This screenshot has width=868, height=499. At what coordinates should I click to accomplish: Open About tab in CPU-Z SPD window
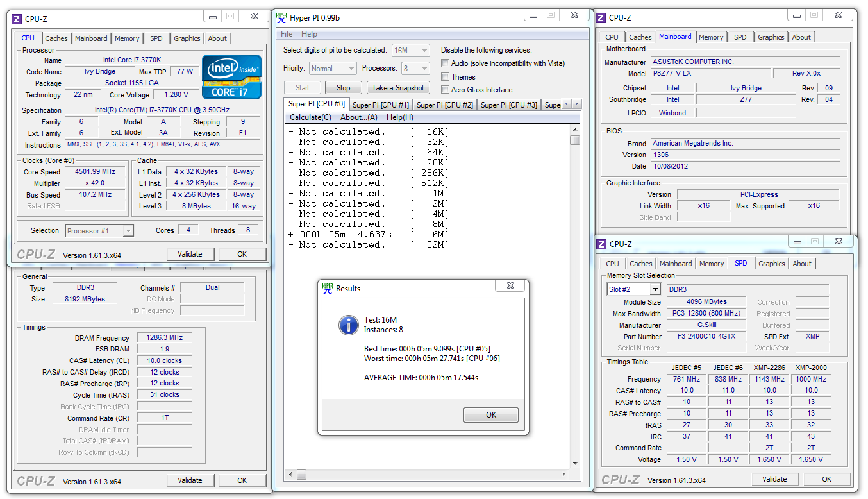(802, 264)
